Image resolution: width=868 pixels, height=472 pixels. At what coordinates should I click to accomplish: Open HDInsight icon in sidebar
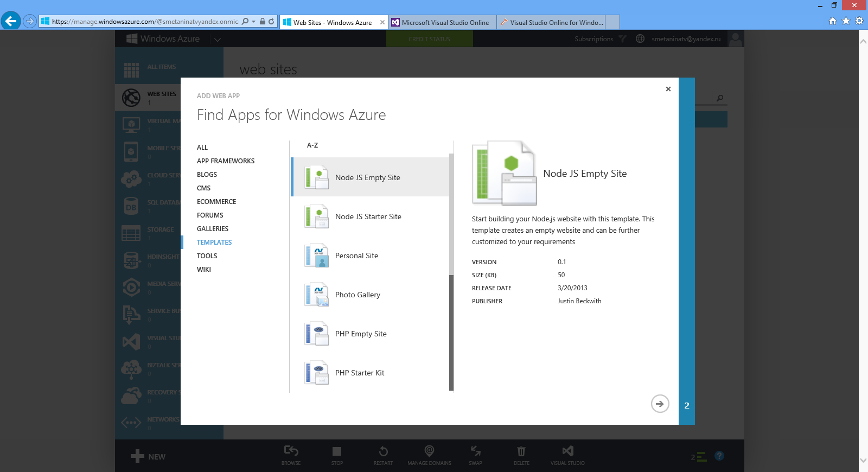[131, 260]
